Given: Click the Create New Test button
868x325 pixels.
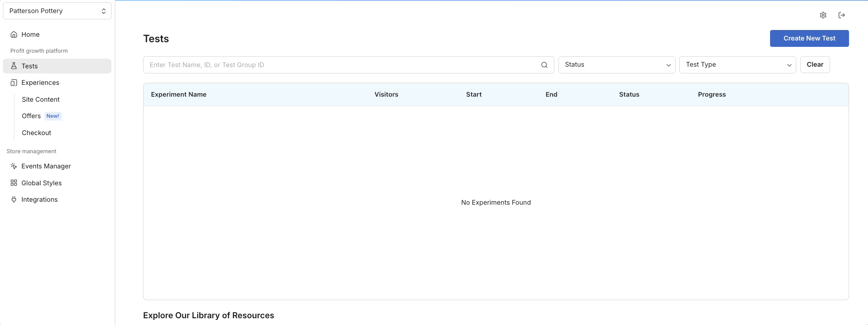Looking at the screenshot, I should coord(809,38).
